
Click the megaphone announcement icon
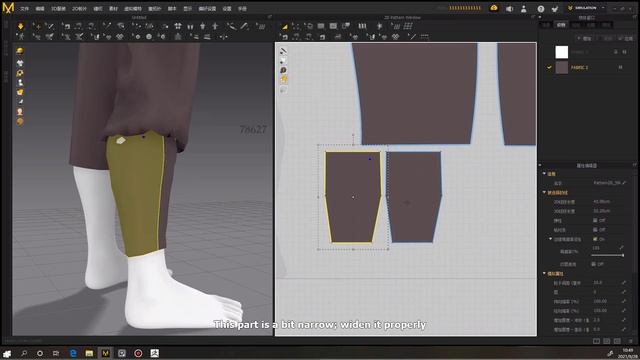point(509,8)
